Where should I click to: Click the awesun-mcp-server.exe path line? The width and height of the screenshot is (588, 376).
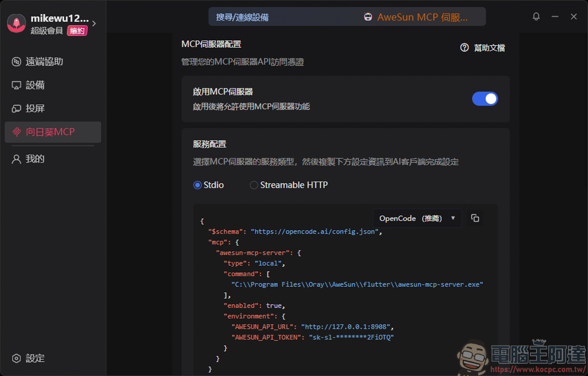(x=357, y=284)
